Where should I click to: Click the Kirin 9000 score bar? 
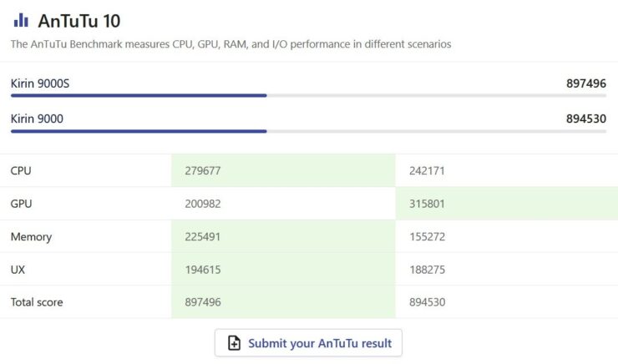click(308, 131)
